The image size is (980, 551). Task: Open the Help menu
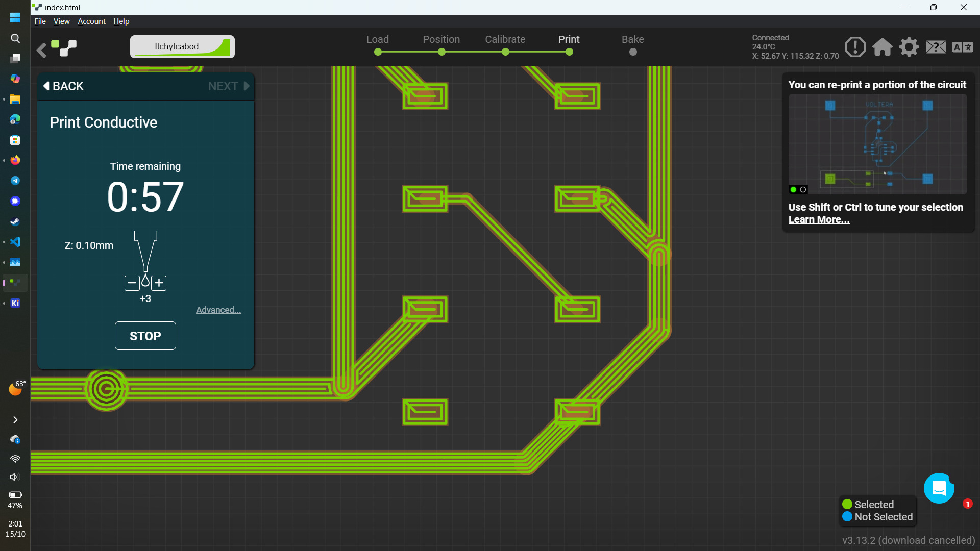(x=121, y=21)
